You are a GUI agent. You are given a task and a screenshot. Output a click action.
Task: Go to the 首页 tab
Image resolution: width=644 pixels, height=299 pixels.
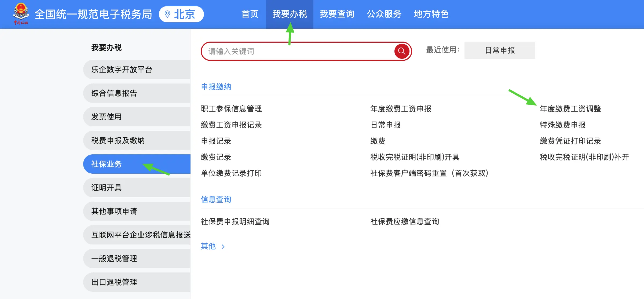pos(250,14)
